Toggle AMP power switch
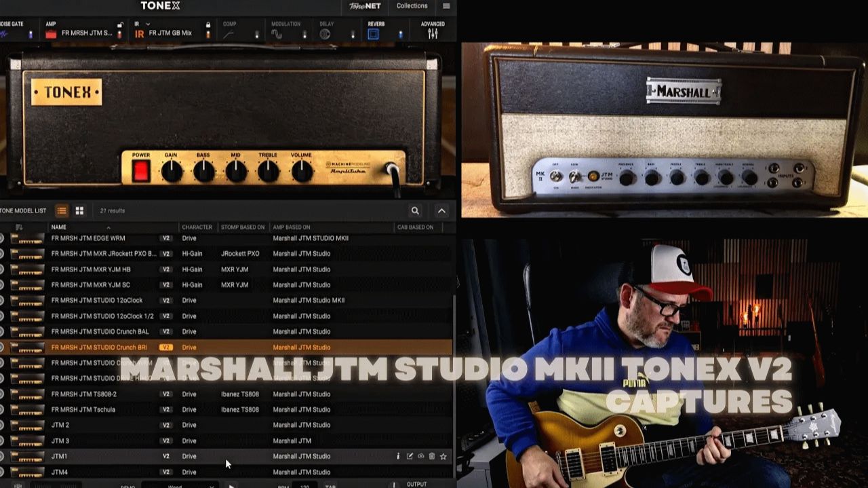The width and height of the screenshot is (868, 488). [x=120, y=34]
